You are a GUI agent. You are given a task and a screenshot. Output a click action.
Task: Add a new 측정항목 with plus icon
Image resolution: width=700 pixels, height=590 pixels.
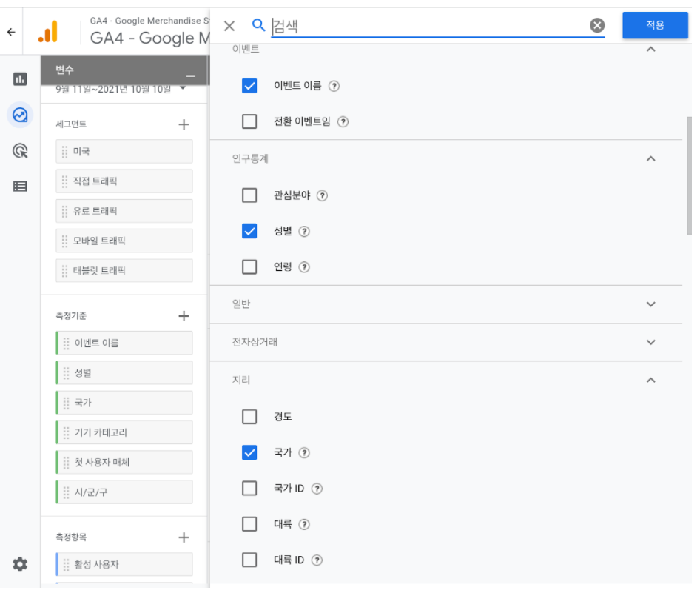click(x=184, y=537)
